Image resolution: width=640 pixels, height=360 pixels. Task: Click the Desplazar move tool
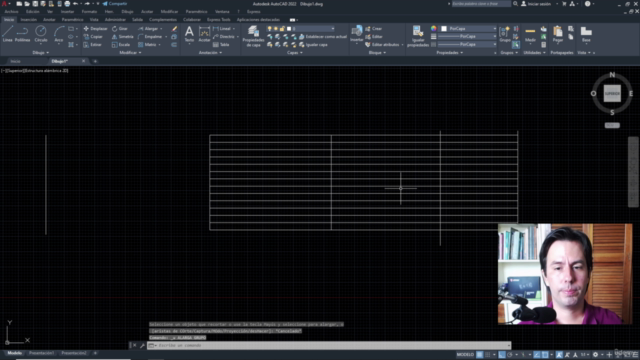(95, 29)
